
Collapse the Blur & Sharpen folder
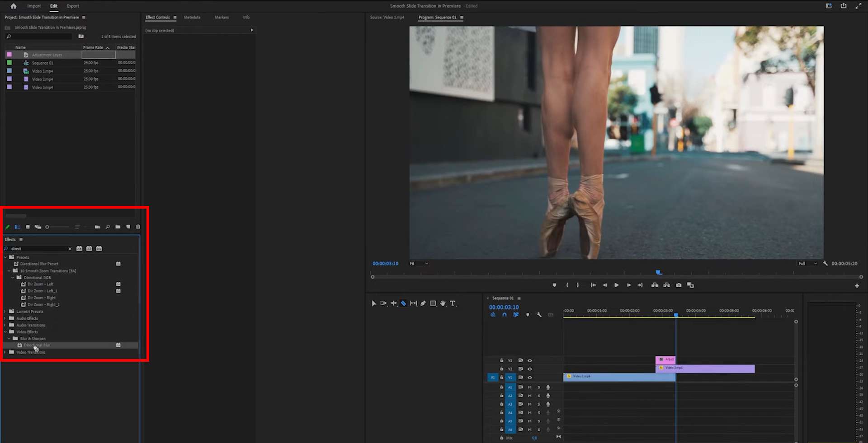9,339
